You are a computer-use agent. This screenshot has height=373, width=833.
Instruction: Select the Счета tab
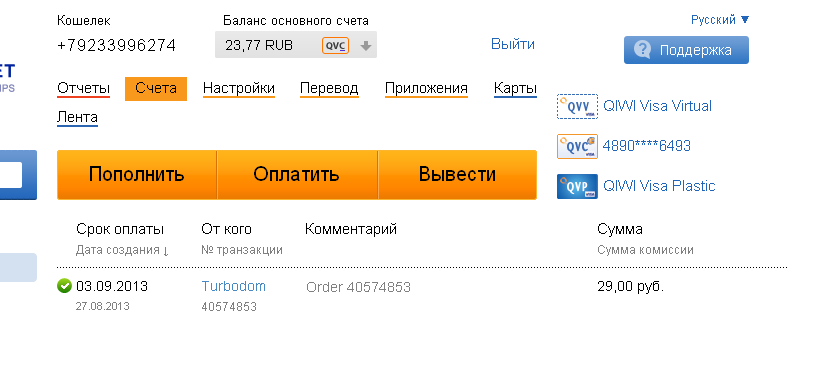(x=156, y=89)
